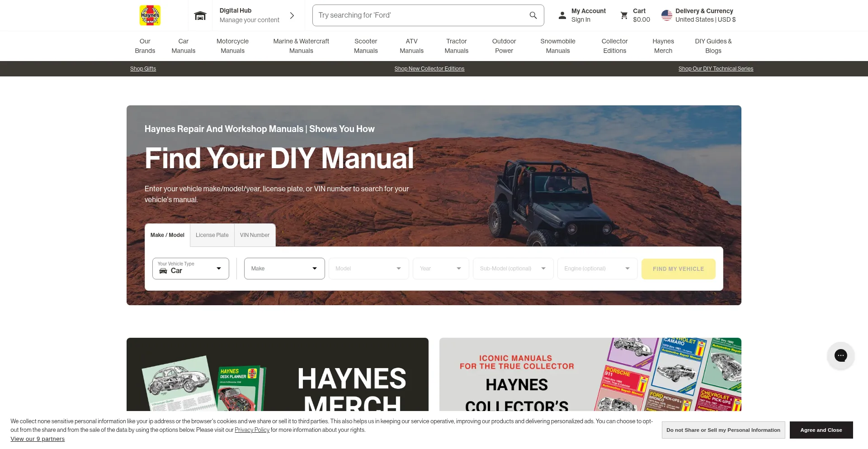Open Marine & Watercraft Manuals menu
The height and width of the screenshot is (449, 868).
[x=301, y=46]
